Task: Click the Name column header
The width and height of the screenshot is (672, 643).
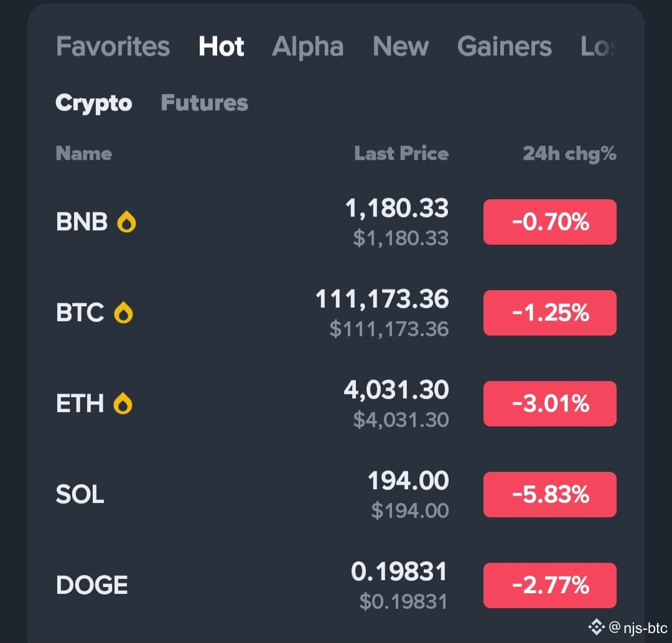Action: tap(84, 153)
